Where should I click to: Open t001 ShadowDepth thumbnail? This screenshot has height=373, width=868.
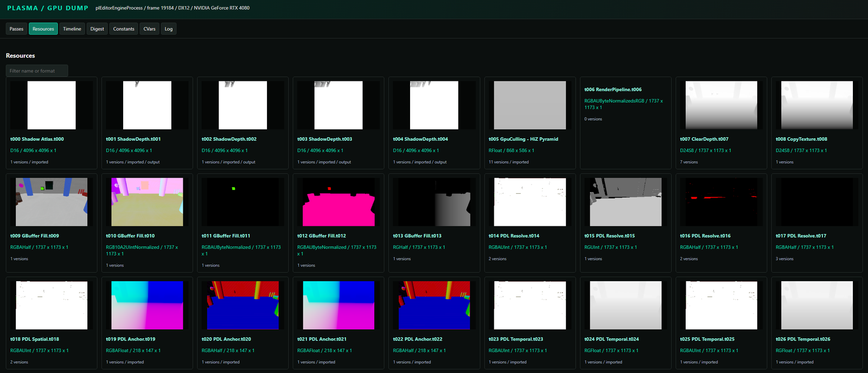coord(147,105)
